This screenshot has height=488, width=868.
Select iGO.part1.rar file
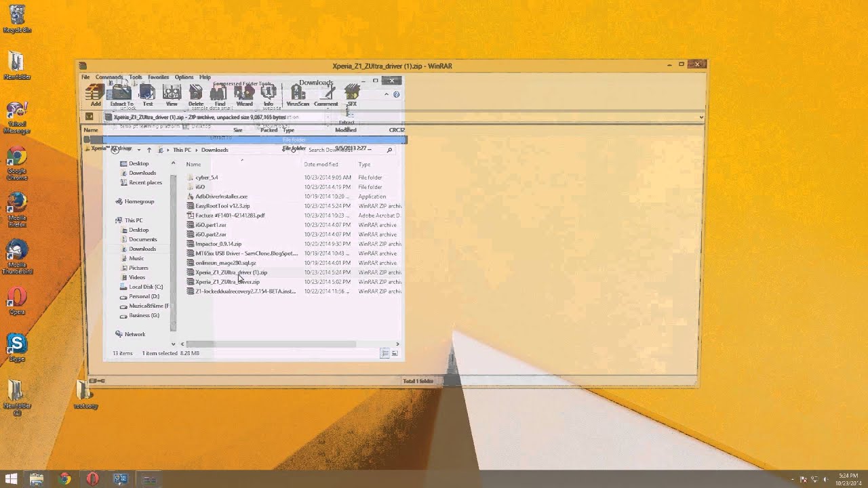tap(211, 225)
